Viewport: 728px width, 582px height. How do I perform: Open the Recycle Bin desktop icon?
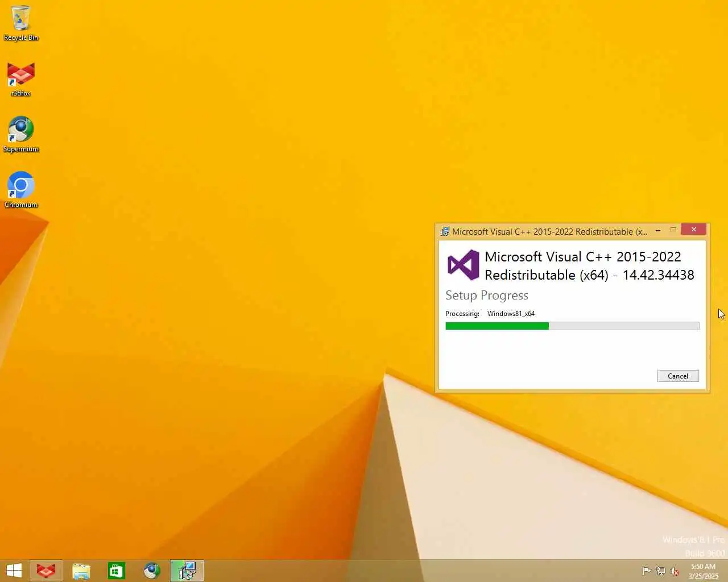pos(21,24)
